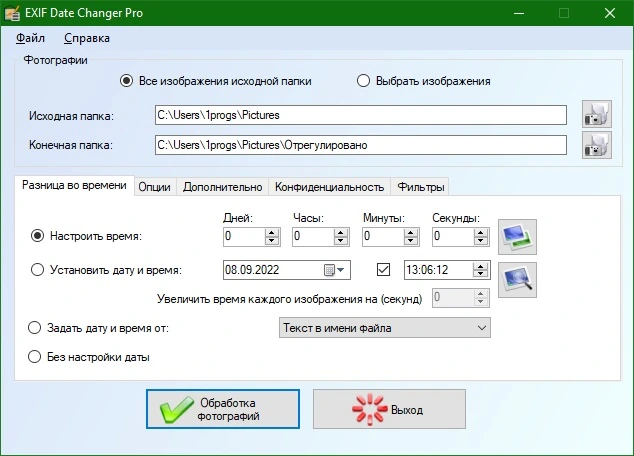This screenshot has height=456, width=634.
Task: Browse for the destination folder (Конечная папка) icon
Action: 596,145
